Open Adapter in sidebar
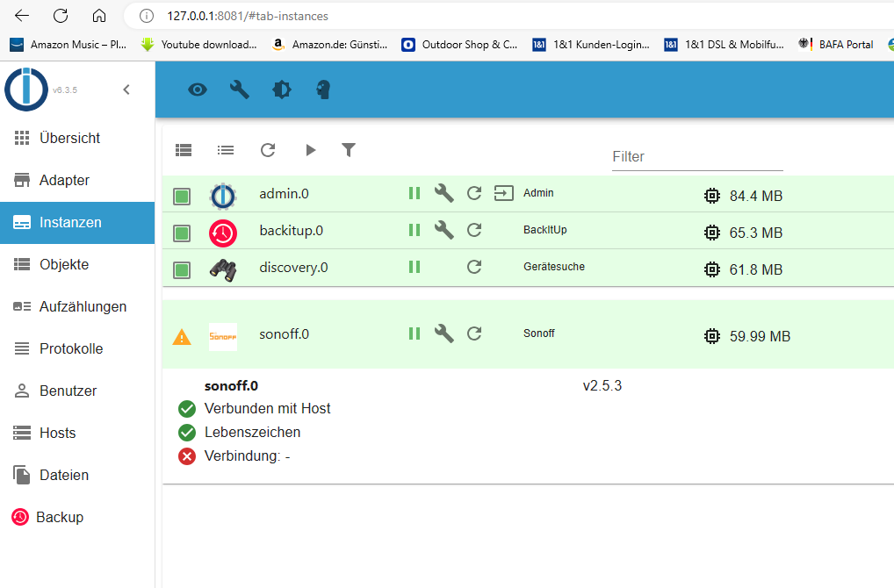Screen dimensions: 894x588 (x=77, y=180)
